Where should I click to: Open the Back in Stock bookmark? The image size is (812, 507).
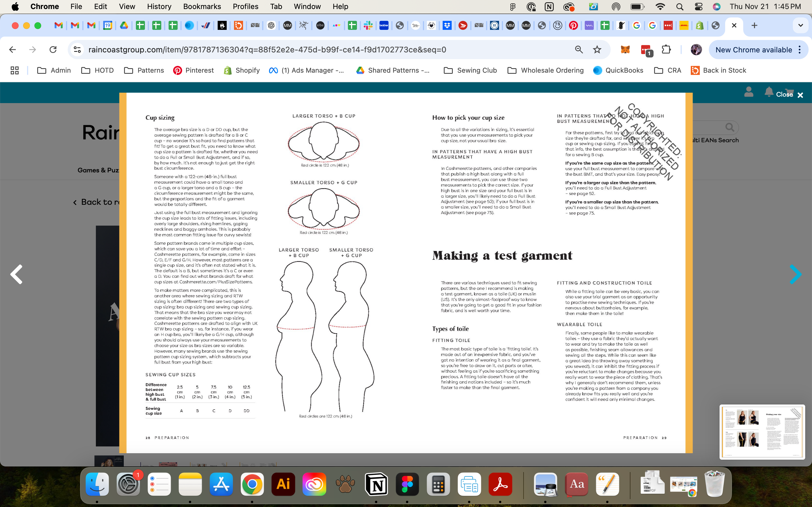tap(718, 70)
